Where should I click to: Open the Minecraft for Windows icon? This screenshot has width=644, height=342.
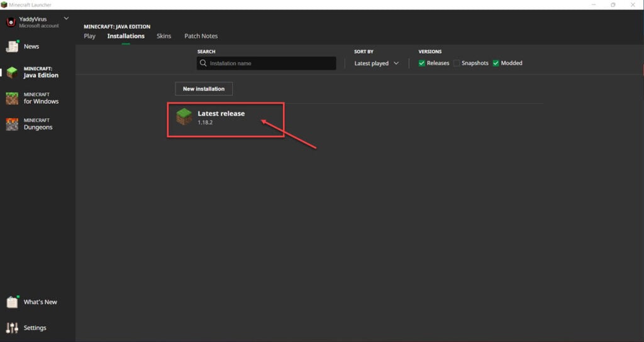tap(12, 98)
